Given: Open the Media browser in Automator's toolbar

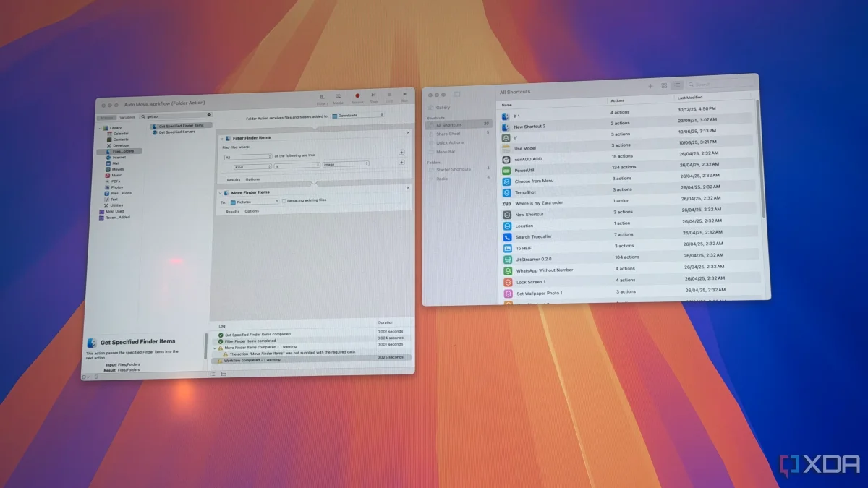Looking at the screenshot, I should tap(340, 95).
